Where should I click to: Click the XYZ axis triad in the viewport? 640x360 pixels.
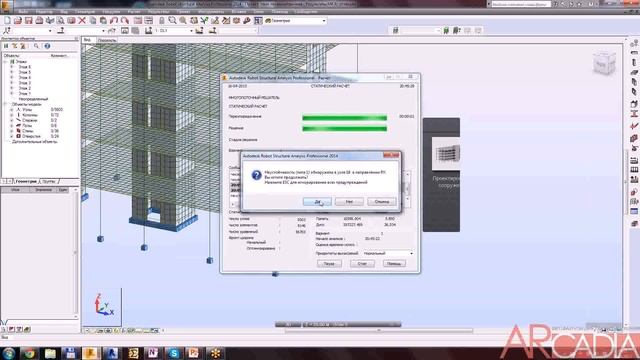pyautogui.click(x=104, y=305)
